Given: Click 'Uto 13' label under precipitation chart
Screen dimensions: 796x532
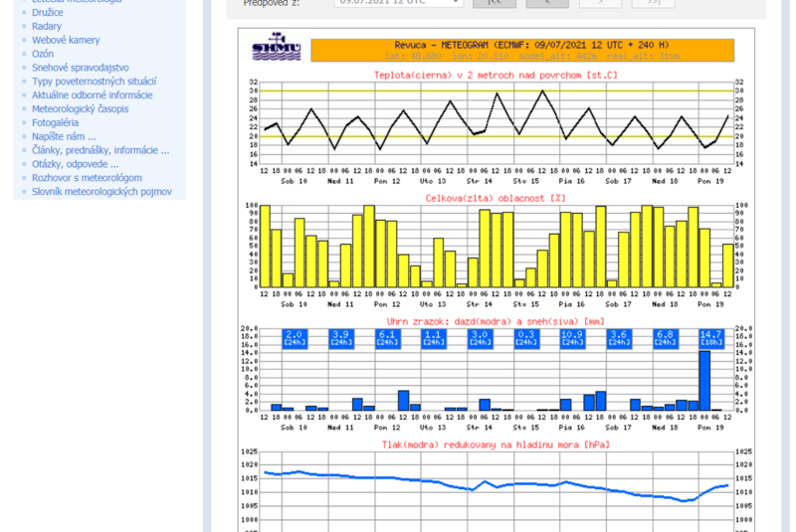Looking at the screenshot, I should 433,428.
